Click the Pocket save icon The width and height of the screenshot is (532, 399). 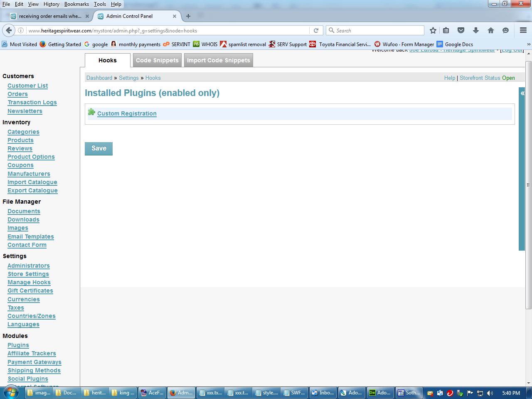point(461,30)
